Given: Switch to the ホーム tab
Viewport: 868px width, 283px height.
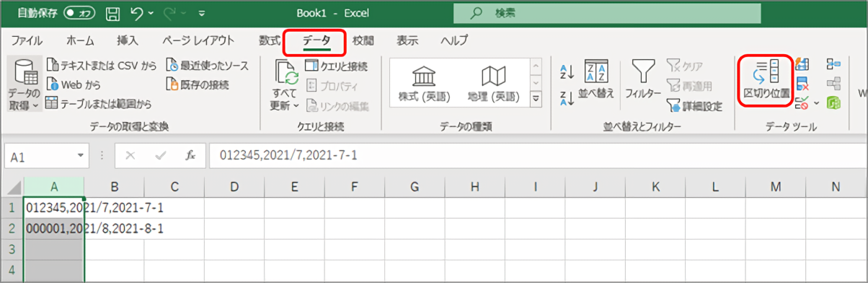Looking at the screenshot, I should click(79, 40).
